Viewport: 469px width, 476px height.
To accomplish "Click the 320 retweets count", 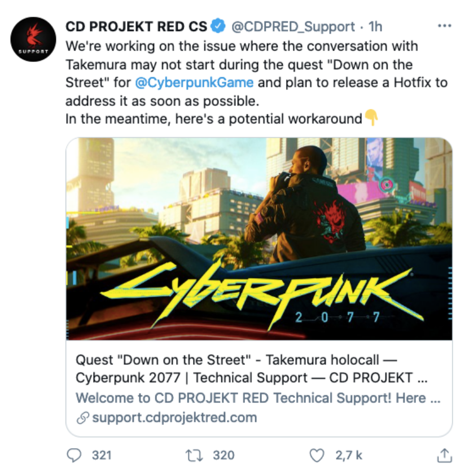I will [223, 455].
